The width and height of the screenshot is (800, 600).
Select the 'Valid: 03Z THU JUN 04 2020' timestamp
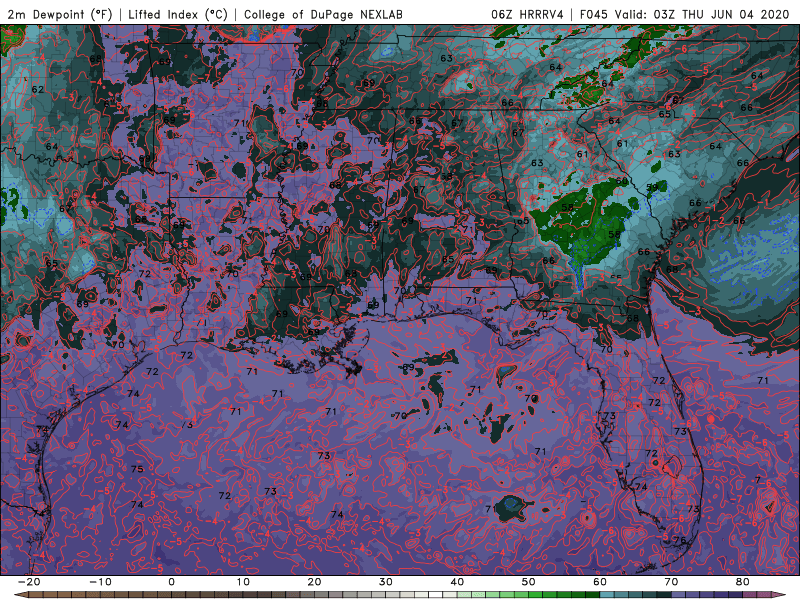(x=702, y=14)
